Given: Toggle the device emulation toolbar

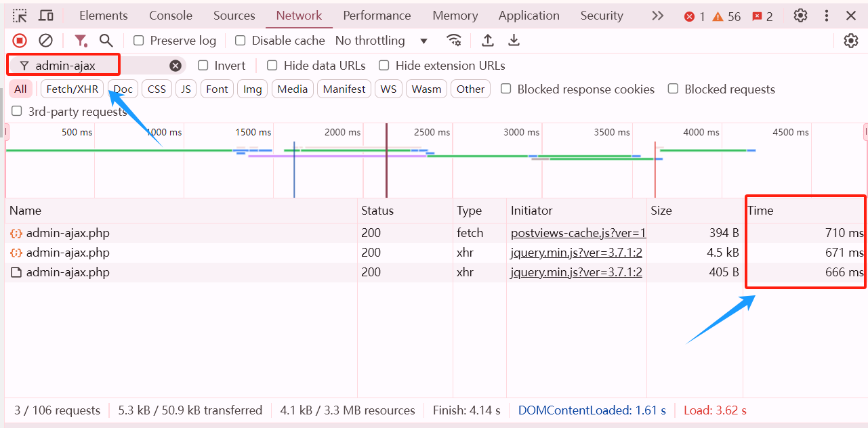Looking at the screenshot, I should coord(45,15).
